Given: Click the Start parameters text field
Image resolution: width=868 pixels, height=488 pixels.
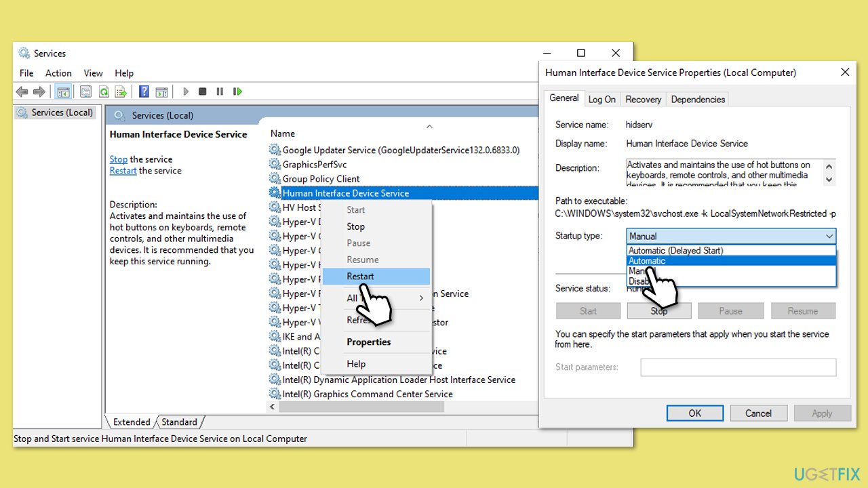Looking at the screenshot, I should click(738, 367).
